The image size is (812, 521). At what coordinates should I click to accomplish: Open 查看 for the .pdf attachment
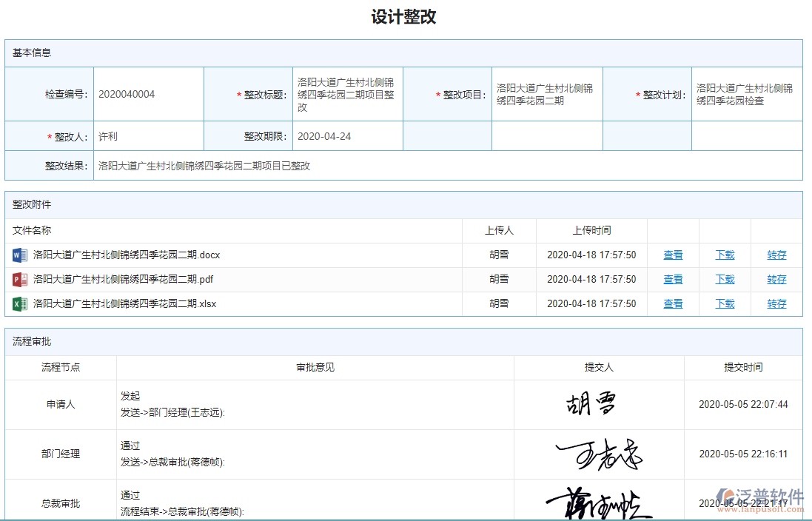point(672,279)
